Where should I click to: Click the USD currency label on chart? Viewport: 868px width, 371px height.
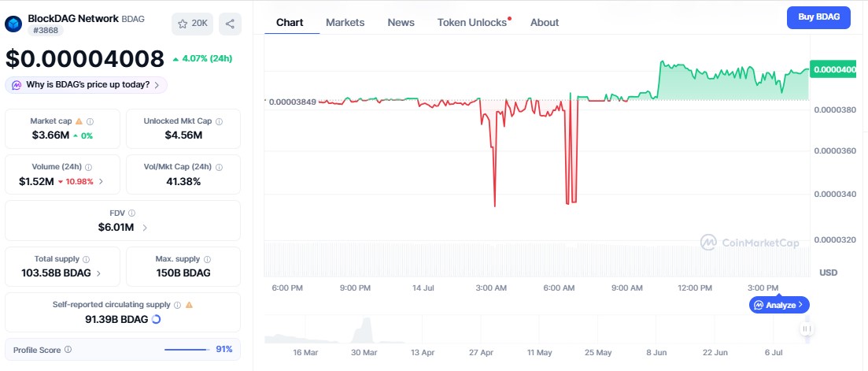point(828,273)
